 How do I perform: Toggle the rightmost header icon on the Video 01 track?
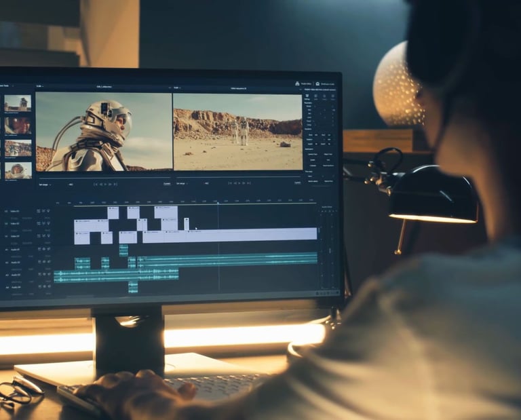coord(49,236)
